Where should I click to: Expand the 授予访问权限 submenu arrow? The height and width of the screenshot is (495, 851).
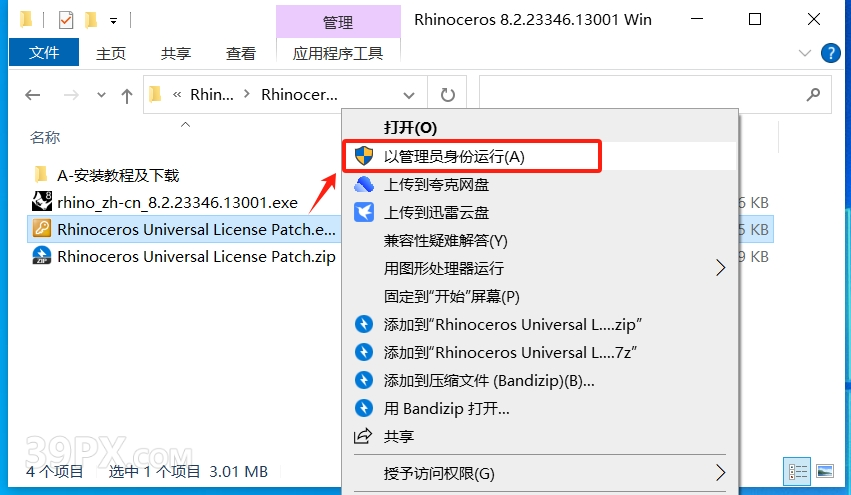coord(720,473)
